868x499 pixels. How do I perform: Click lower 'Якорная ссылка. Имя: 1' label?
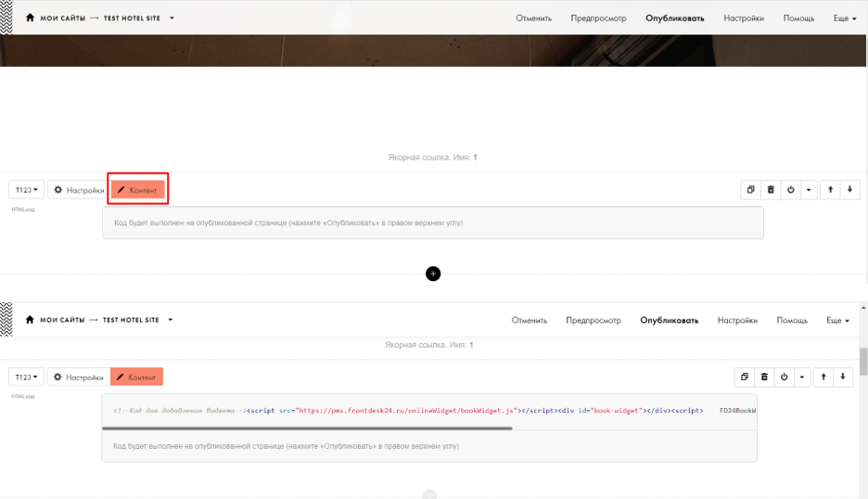click(429, 344)
